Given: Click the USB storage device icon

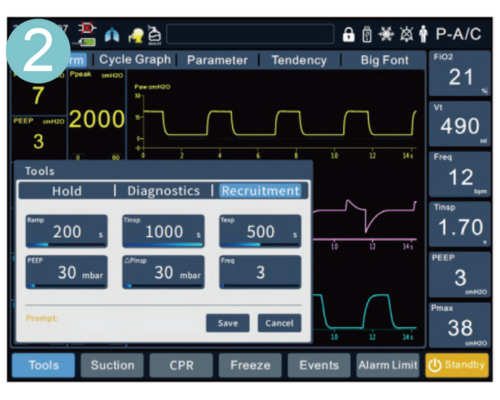Looking at the screenshot, I should pos(367,34).
